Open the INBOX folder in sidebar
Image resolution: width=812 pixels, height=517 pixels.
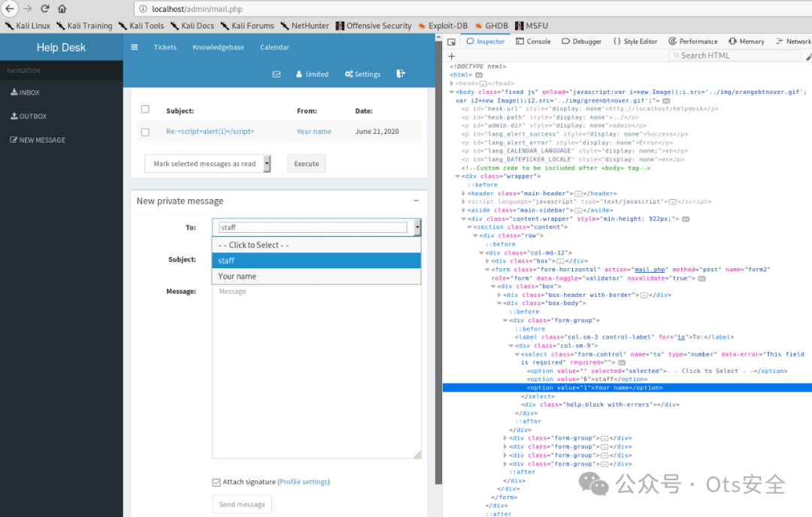pyautogui.click(x=26, y=92)
